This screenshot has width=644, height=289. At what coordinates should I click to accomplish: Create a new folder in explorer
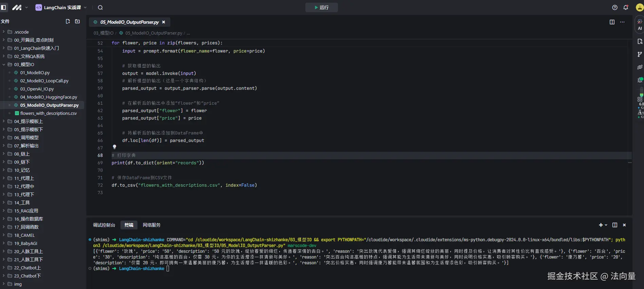[x=77, y=21]
